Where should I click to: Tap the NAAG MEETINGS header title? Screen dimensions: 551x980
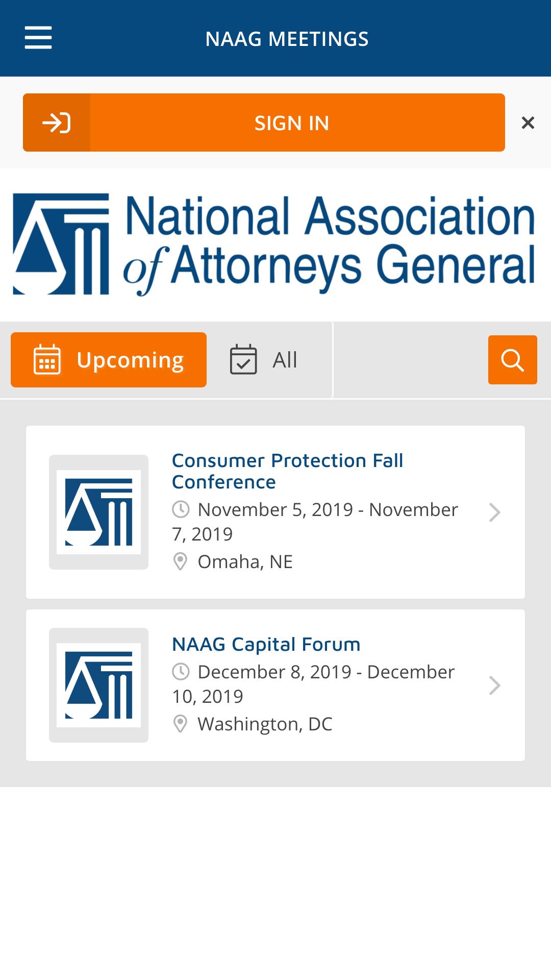click(287, 39)
